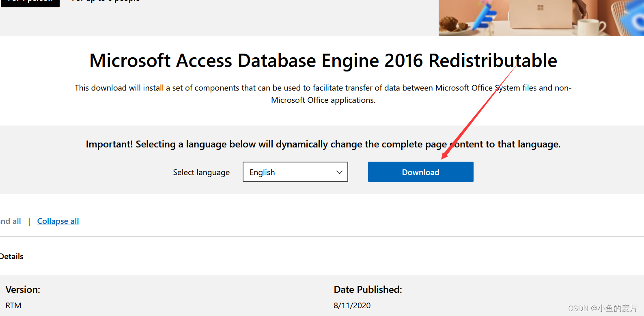Screen dimensions: 644x316
Task: Open the Select language dropdown
Action: 295,172
